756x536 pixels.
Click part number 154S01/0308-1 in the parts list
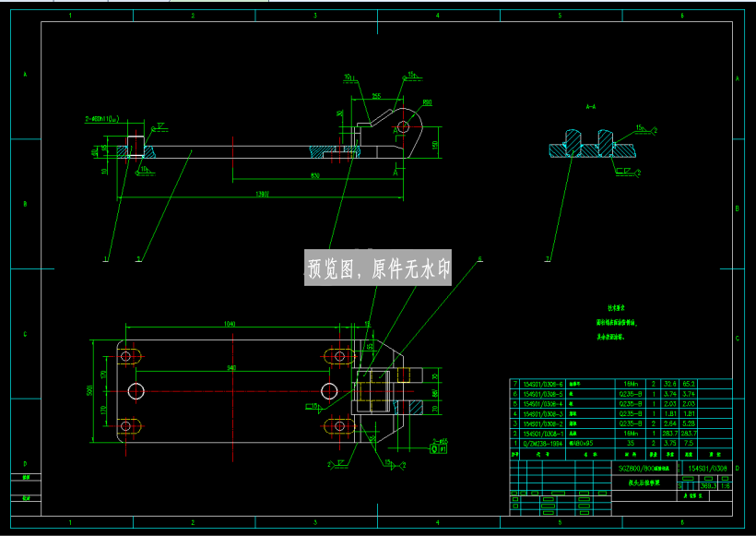pyautogui.click(x=543, y=434)
